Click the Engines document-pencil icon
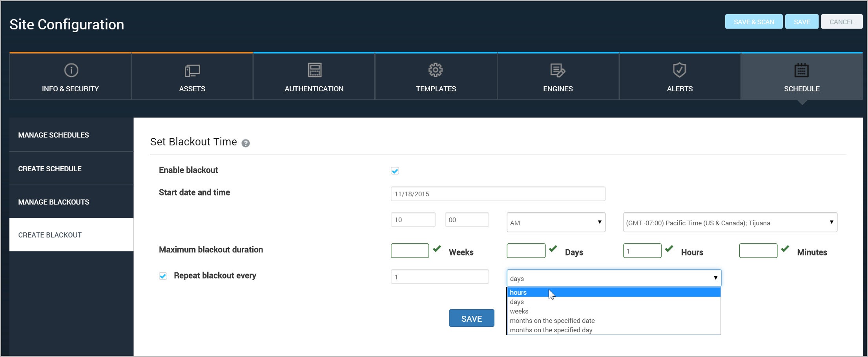Image resolution: width=868 pixels, height=357 pixels. tap(558, 71)
